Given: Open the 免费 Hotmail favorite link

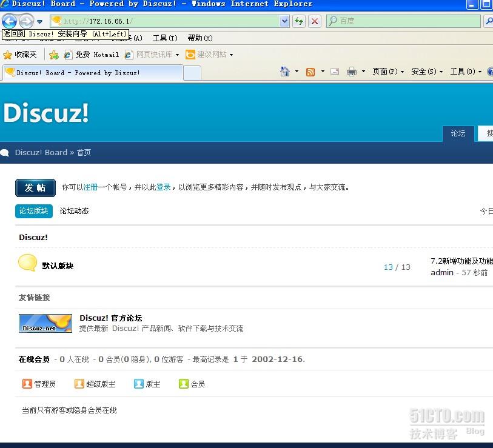Looking at the screenshot, I should tap(91, 55).
